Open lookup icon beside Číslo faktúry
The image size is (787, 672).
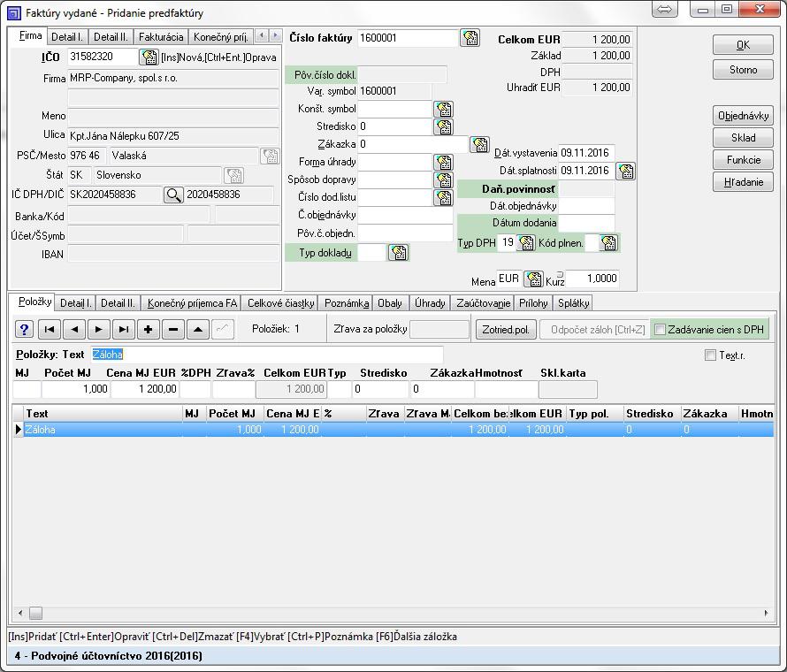[470, 38]
